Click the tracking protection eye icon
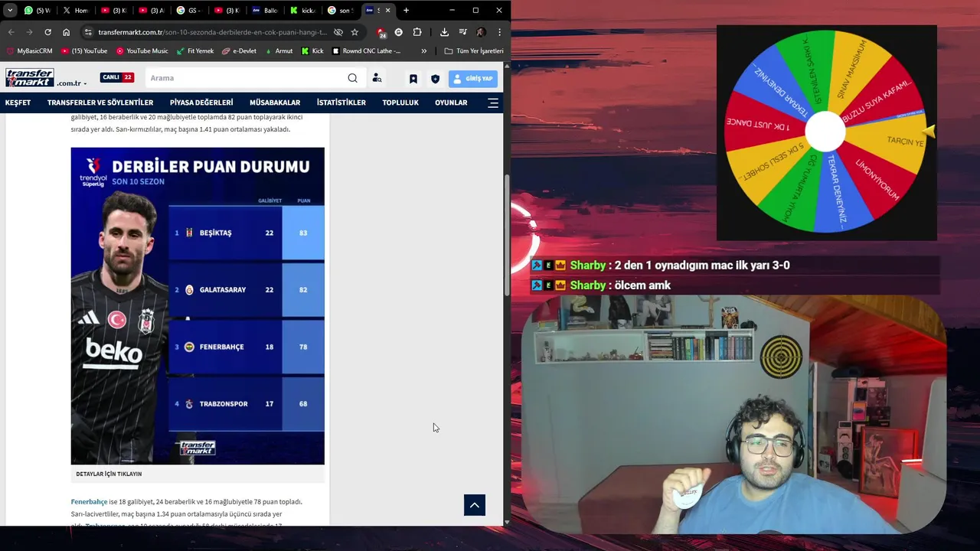The image size is (980, 551). tap(338, 32)
